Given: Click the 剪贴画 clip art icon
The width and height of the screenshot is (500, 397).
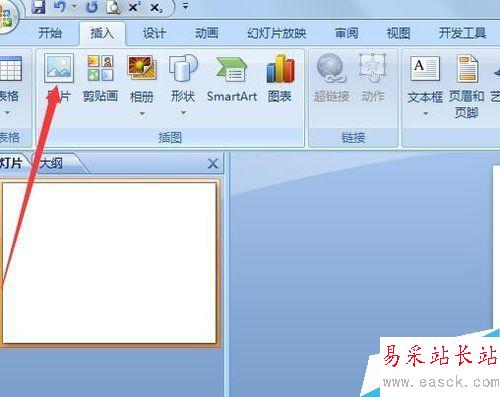Looking at the screenshot, I should (100, 68).
